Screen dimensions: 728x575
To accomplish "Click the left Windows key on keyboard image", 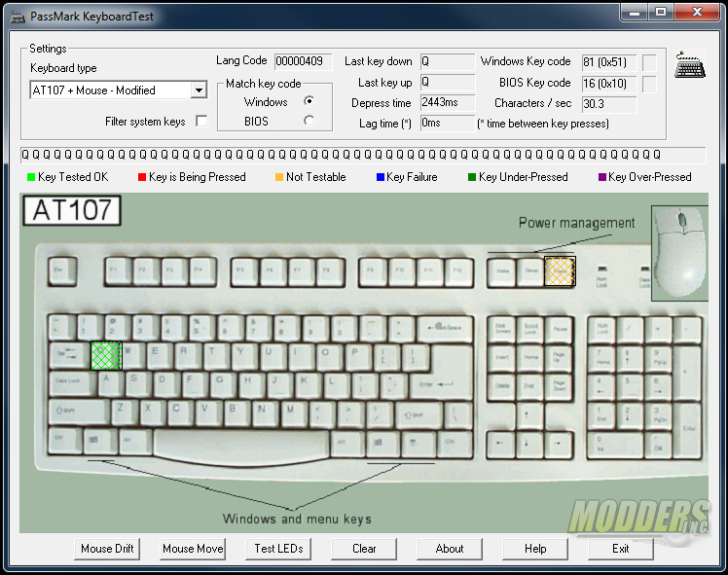I will (x=100, y=441).
